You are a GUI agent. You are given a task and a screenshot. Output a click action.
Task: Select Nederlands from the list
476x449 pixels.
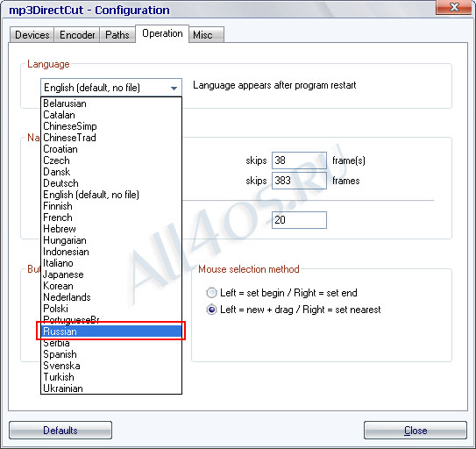tap(111, 297)
